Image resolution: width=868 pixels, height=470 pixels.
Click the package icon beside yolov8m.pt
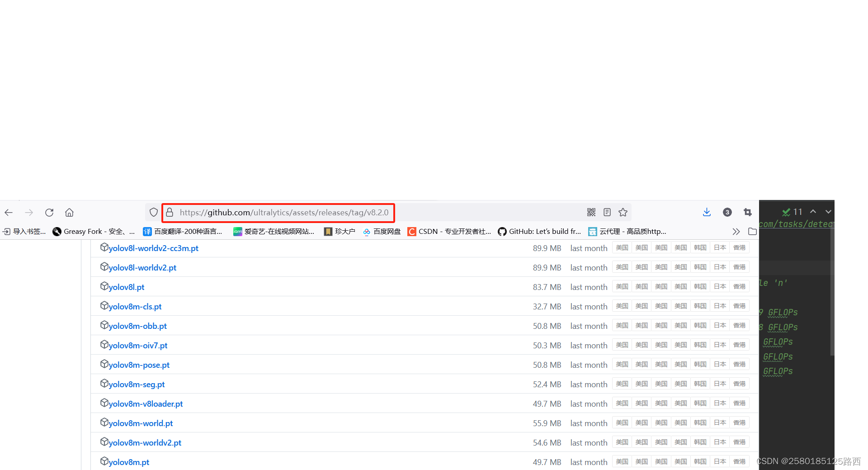click(x=104, y=461)
